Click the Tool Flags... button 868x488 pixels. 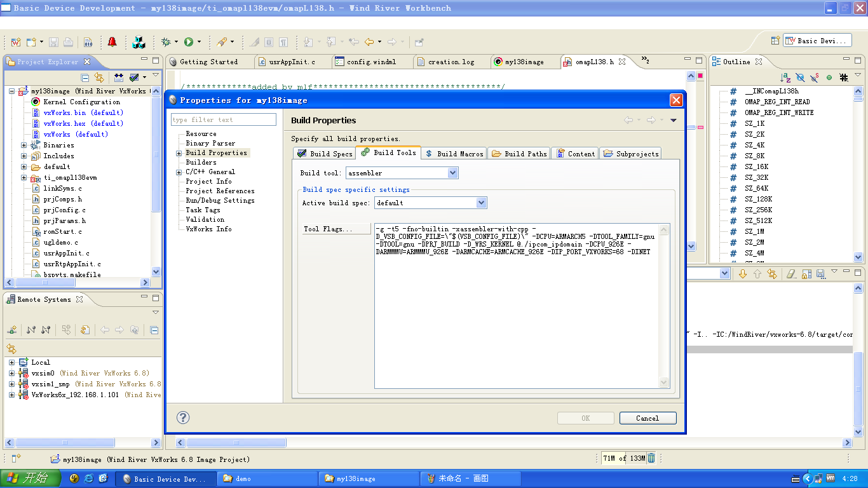337,229
